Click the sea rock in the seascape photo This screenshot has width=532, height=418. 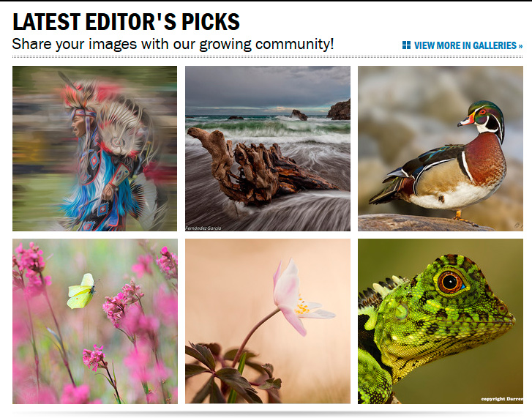pyautogui.click(x=299, y=115)
